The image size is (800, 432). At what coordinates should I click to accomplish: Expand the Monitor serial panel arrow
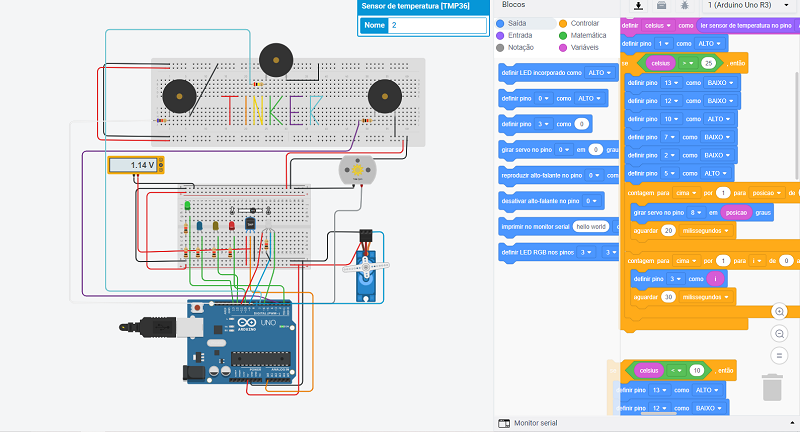pyautogui.click(x=792, y=423)
